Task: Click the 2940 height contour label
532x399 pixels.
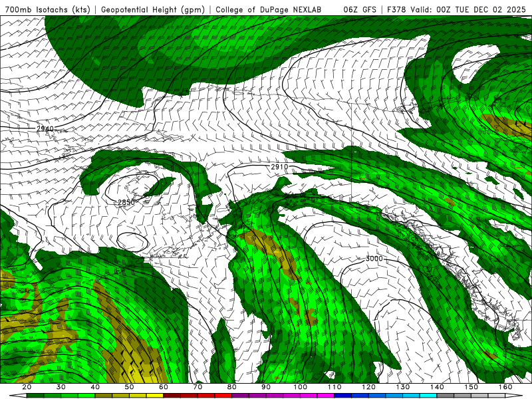Action: point(45,129)
